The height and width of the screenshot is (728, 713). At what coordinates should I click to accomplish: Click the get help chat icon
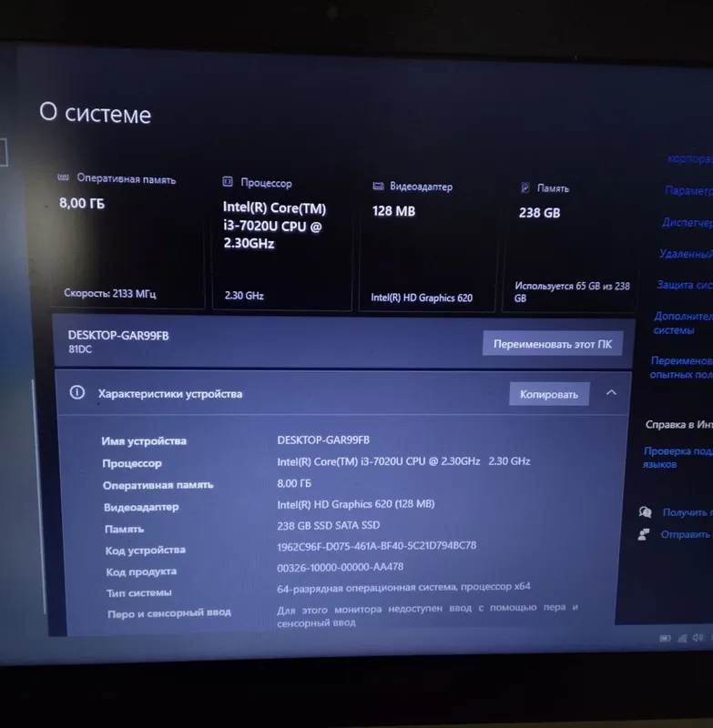[646, 512]
